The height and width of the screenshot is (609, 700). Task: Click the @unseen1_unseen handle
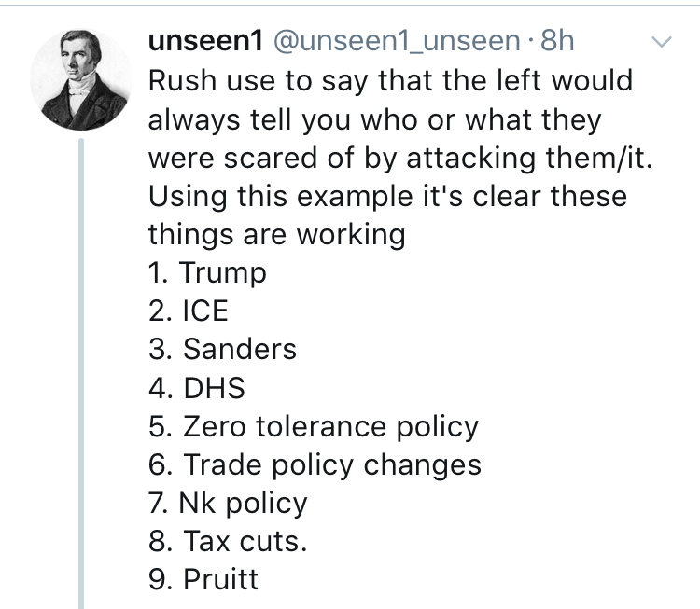click(396, 40)
